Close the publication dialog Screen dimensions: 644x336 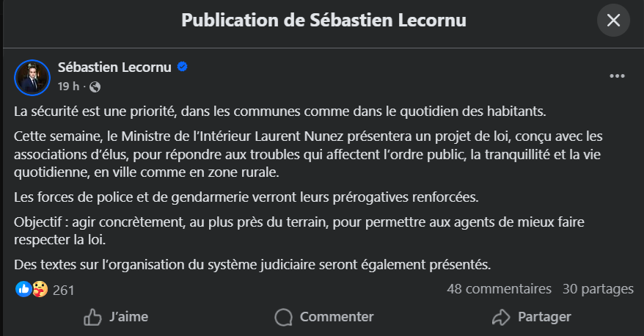[613, 21]
